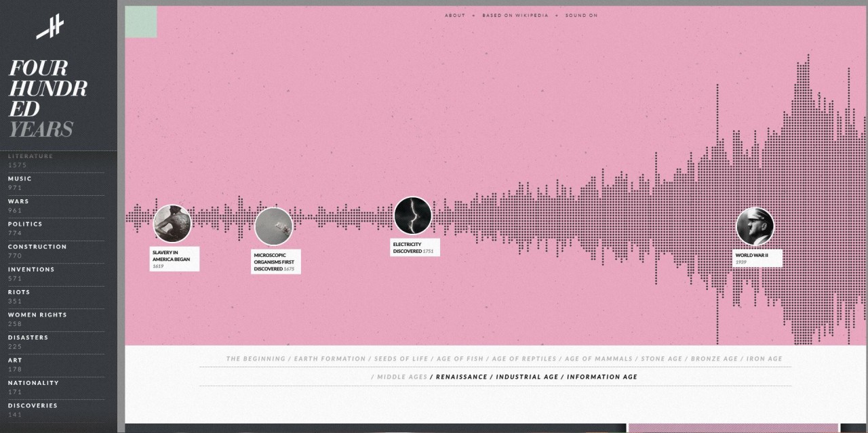Click the Electricity Discovered 1751 label

click(414, 247)
